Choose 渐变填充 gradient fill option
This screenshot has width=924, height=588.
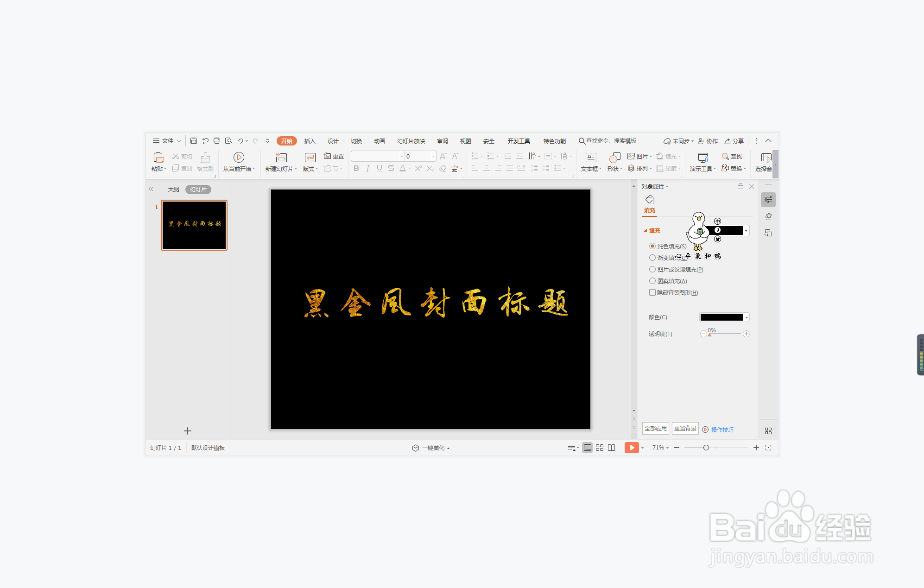652,258
